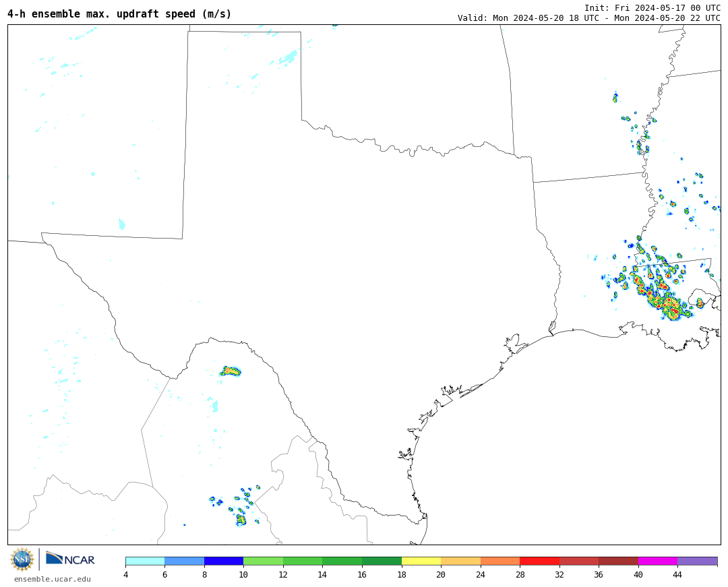The height and width of the screenshot is (587, 728).
Task: Select the dark blue 8-10 color swatch
Action: pos(224,561)
